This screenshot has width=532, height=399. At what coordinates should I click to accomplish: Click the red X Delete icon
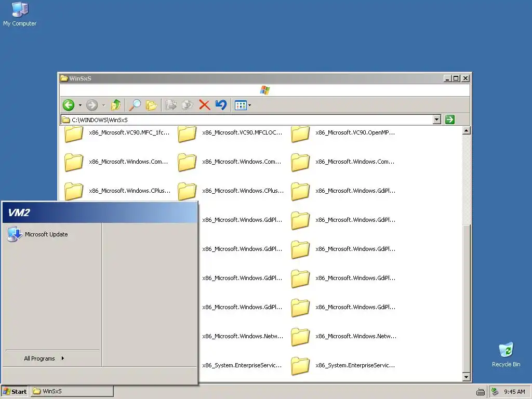point(205,105)
